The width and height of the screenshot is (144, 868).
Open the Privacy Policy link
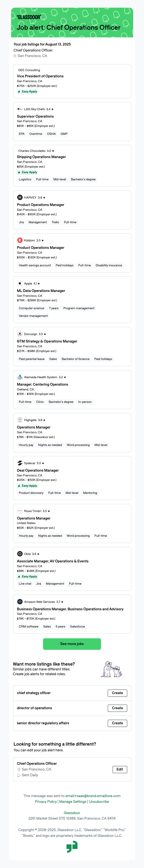tap(46, 802)
